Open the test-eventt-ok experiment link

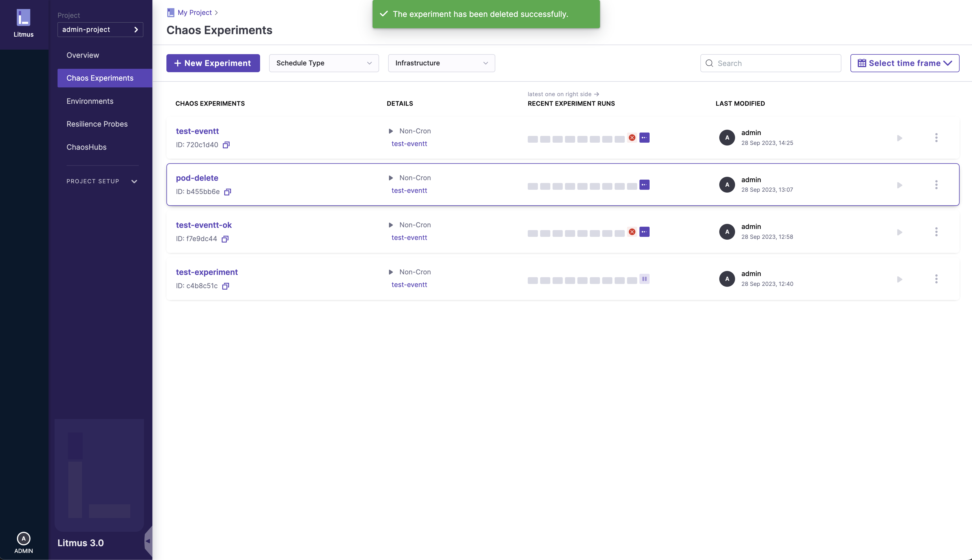point(203,225)
